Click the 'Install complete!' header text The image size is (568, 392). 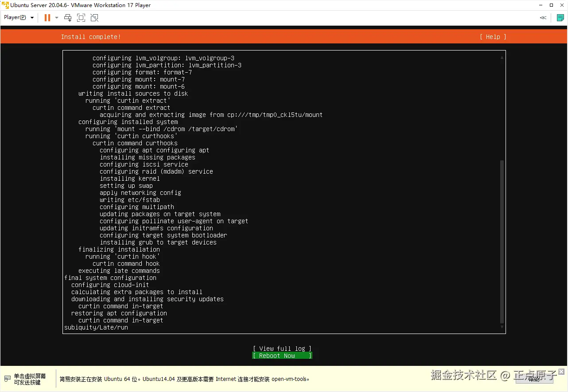click(x=91, y=37)
